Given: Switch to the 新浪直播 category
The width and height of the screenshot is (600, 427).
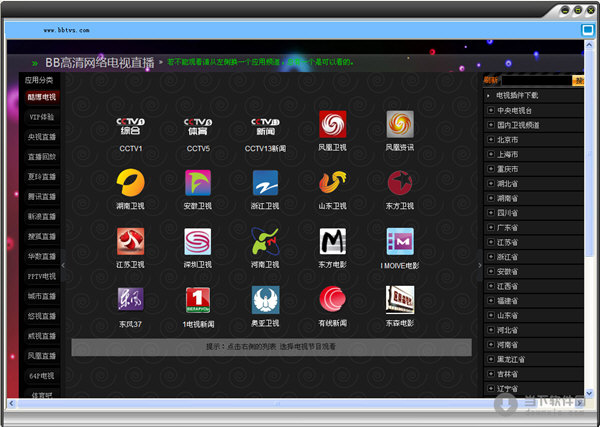Looking at the screenshot, I should coord(42,216).
